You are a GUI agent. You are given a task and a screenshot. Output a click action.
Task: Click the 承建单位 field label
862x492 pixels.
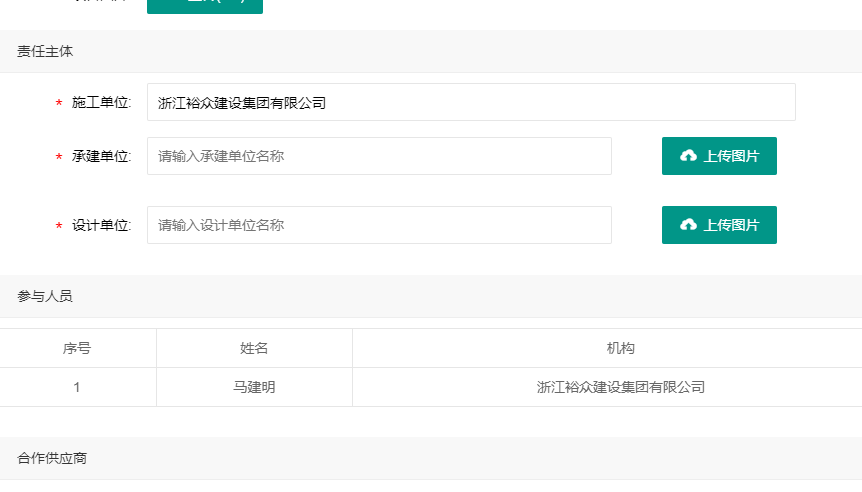(x=101, y=156)
